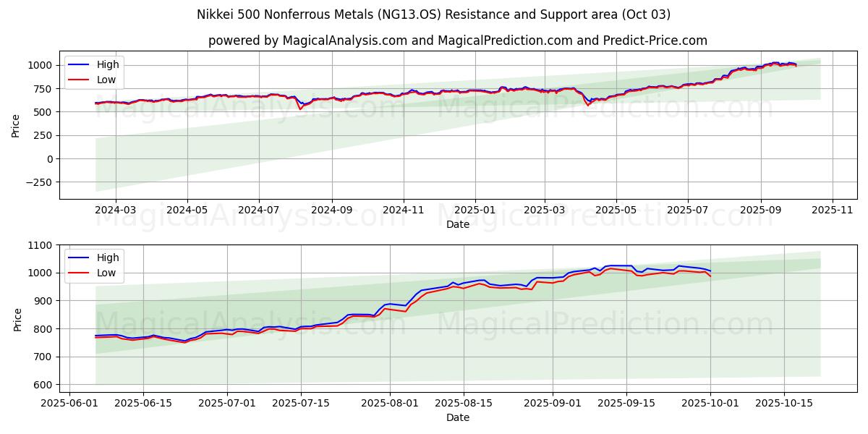Click the 2024-09 date tick on top chart
868x434 pixels.
[332, 210]
